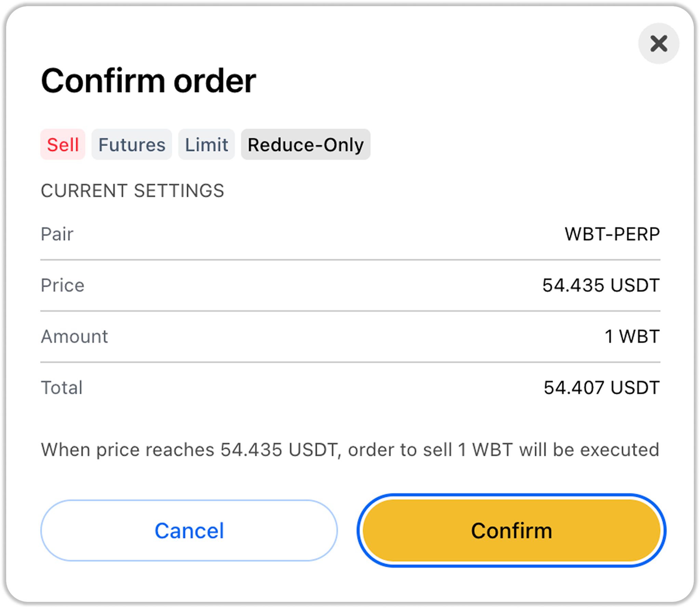
Task: Select the Futures tag
Action: (132, 144)
